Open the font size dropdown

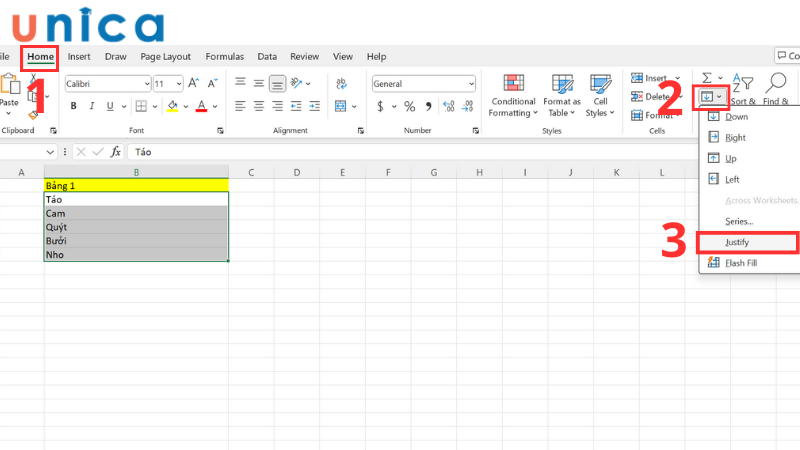pos(179,84)
